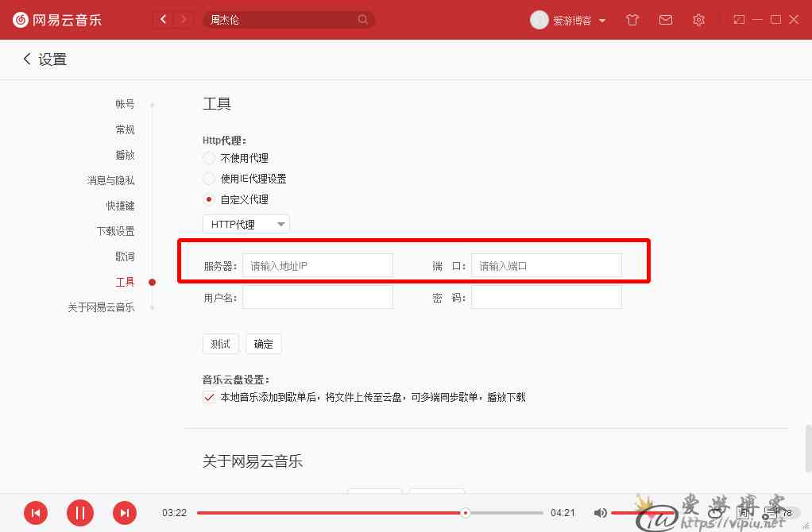The image size is (812, 532).
Task: Play the previous track
Action: (36, 513)
